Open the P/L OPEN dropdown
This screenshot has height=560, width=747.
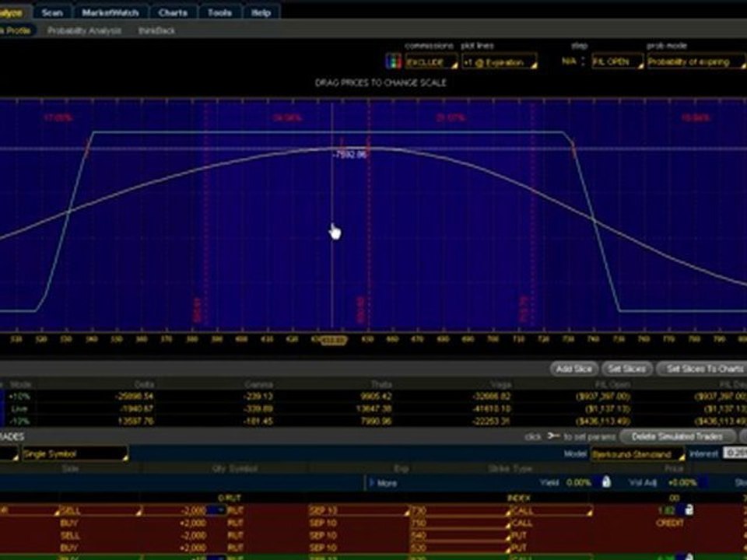(617, 62)
